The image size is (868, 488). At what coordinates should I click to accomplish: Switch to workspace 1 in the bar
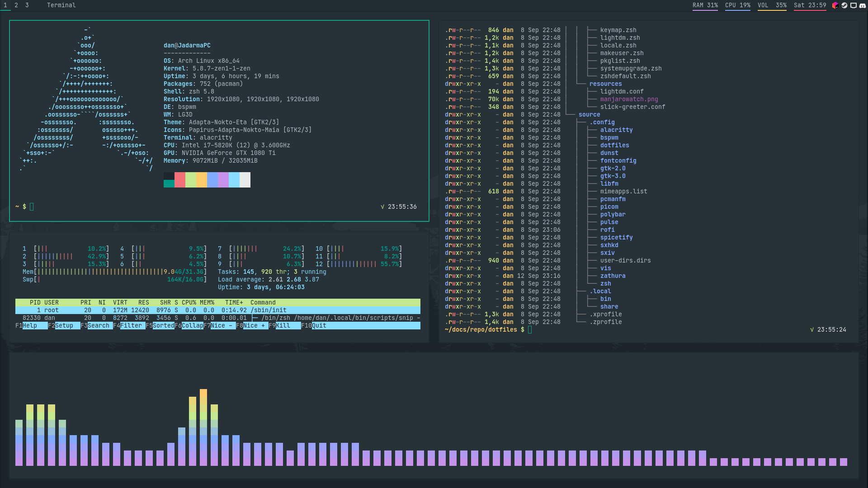[x=5, y=5]
